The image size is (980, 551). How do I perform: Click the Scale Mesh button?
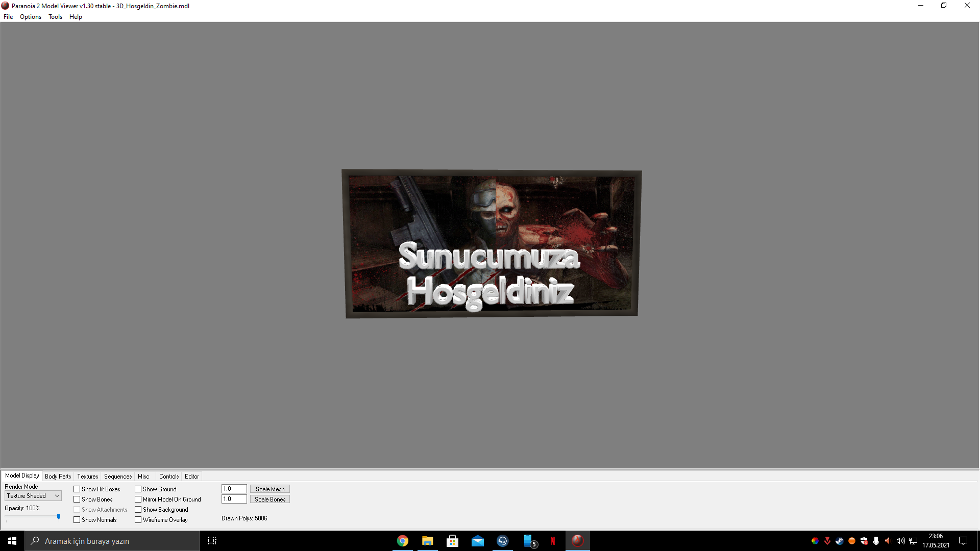click(270, 489)
